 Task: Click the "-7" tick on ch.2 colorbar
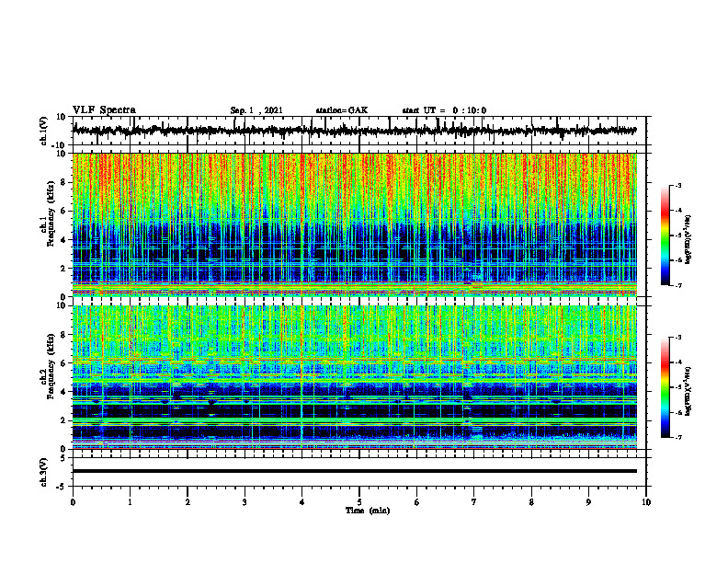coord(678,438)
